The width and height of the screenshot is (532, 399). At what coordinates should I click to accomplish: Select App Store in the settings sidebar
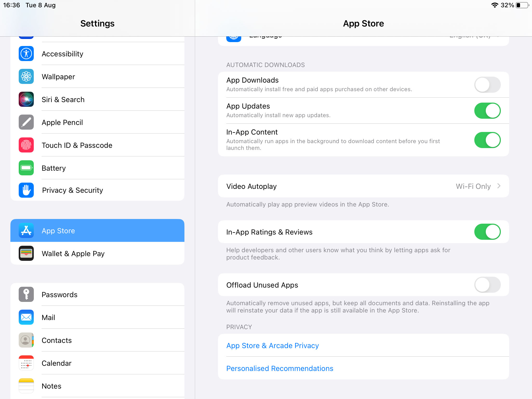97,230
